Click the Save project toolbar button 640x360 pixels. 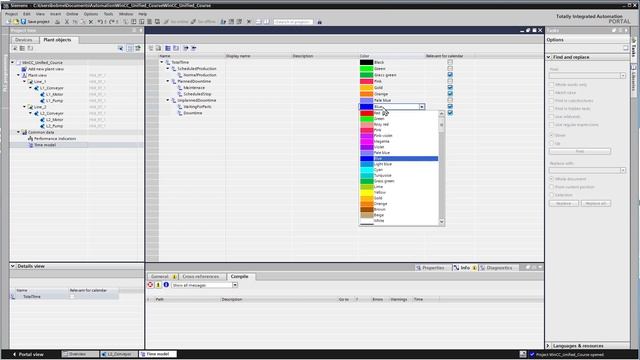coord(35,22)
